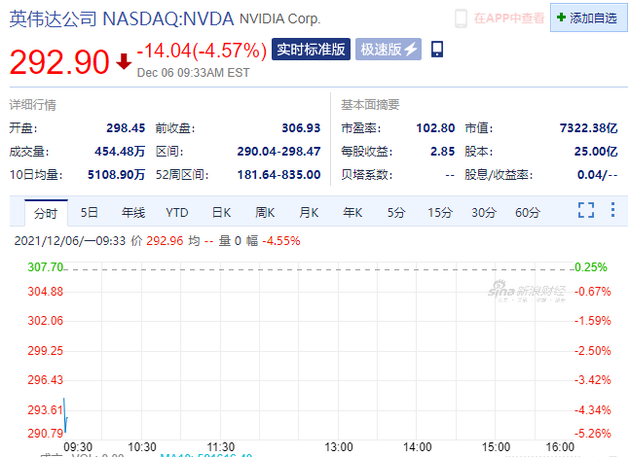Click the 股息/收益率 value 0.04/--

pyautogui.click(x=597, y=175)
